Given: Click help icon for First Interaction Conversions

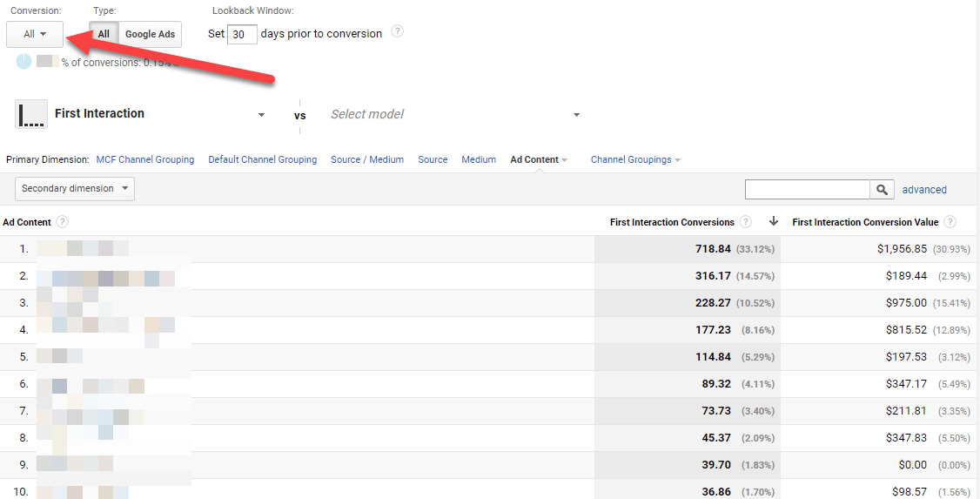Looking at the screenshot, I should (746, 222).
